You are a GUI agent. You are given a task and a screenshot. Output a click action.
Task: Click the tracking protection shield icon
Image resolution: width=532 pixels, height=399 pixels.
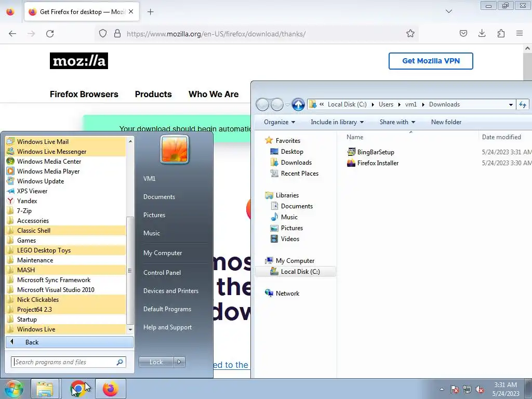(x=103, y=34)
